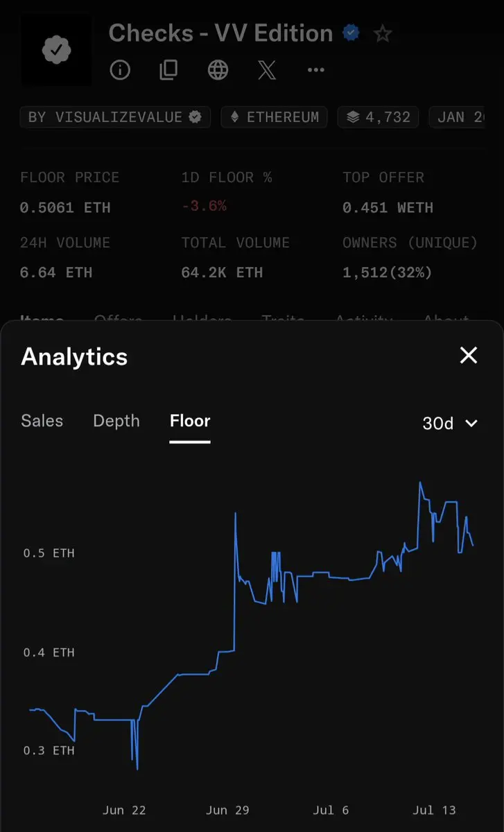Click the ETHEREUM chain chip
Screen dimensions: 504x832
275,117
